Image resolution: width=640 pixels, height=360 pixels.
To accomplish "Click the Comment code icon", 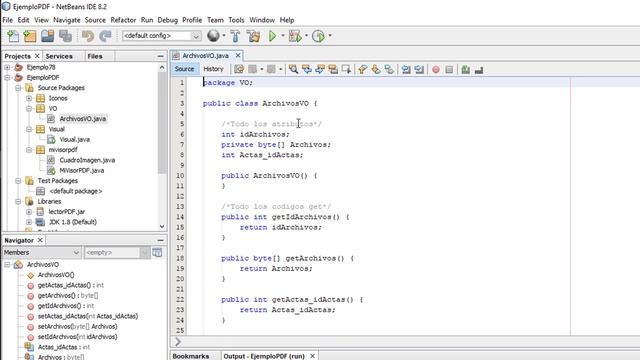I will pyautogui.click(x=465, y=70).
